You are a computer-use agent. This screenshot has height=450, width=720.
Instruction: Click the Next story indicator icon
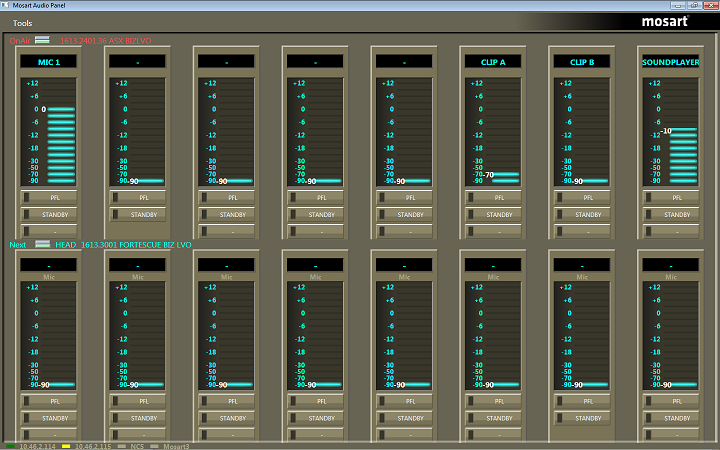click(42, 244)
